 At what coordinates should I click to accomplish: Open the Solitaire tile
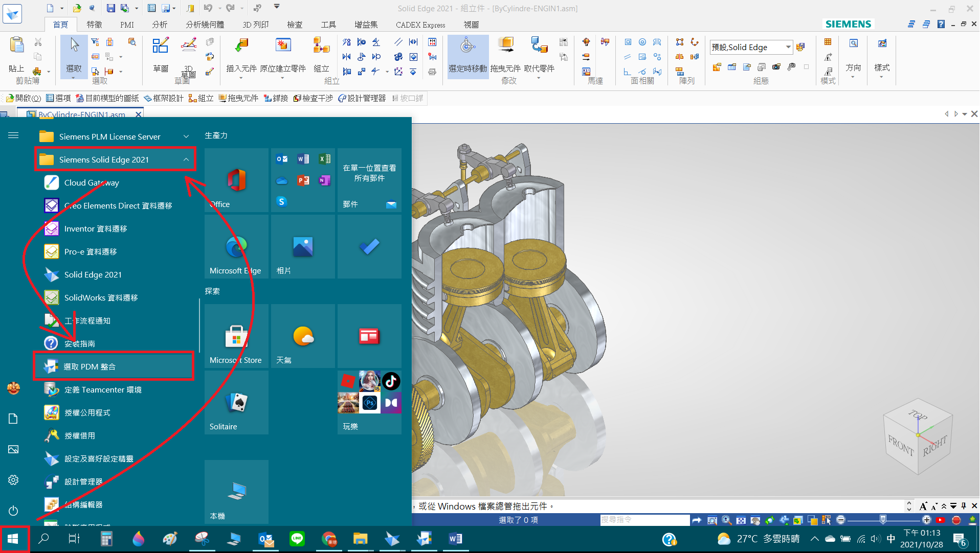236,402
